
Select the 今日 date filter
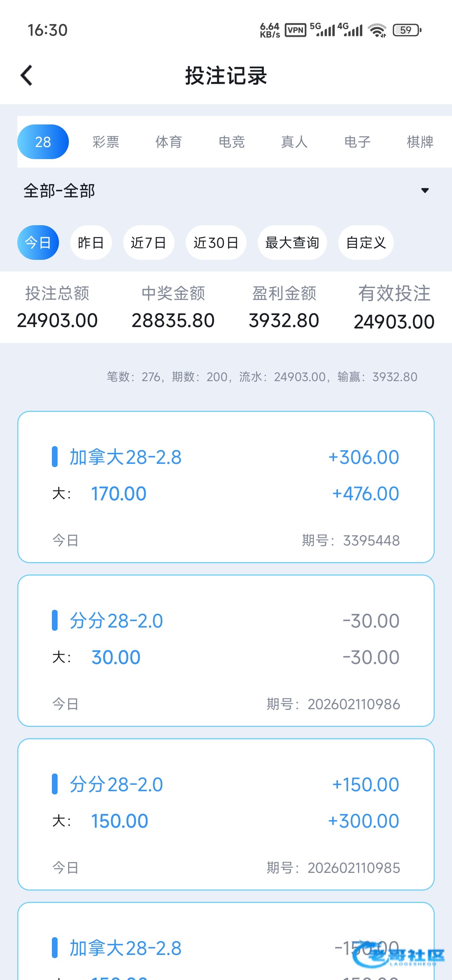point(38,243)
